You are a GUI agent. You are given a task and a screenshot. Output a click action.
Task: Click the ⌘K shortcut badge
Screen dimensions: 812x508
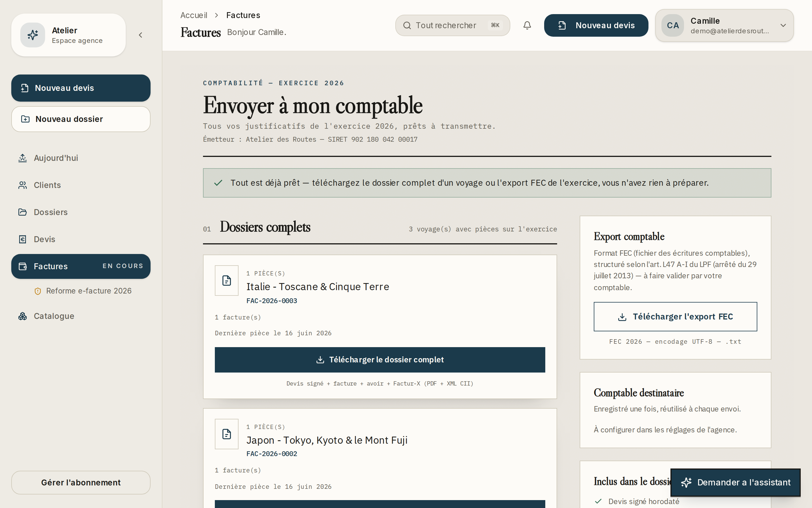click(495, 25)
